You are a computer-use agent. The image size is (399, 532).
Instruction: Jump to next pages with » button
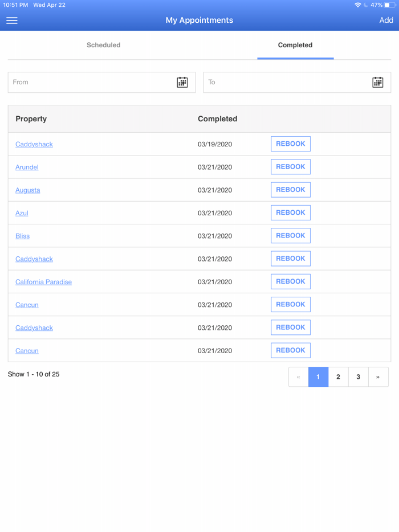378,377
